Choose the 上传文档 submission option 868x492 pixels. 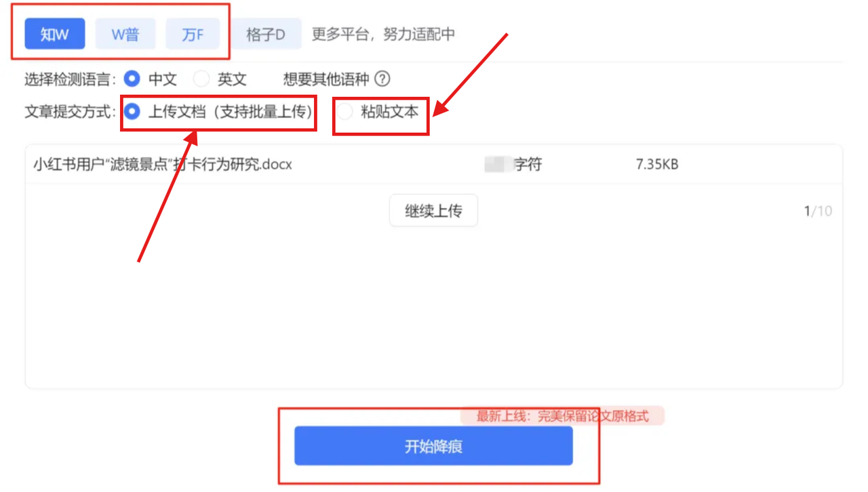(x=218, y=112)
